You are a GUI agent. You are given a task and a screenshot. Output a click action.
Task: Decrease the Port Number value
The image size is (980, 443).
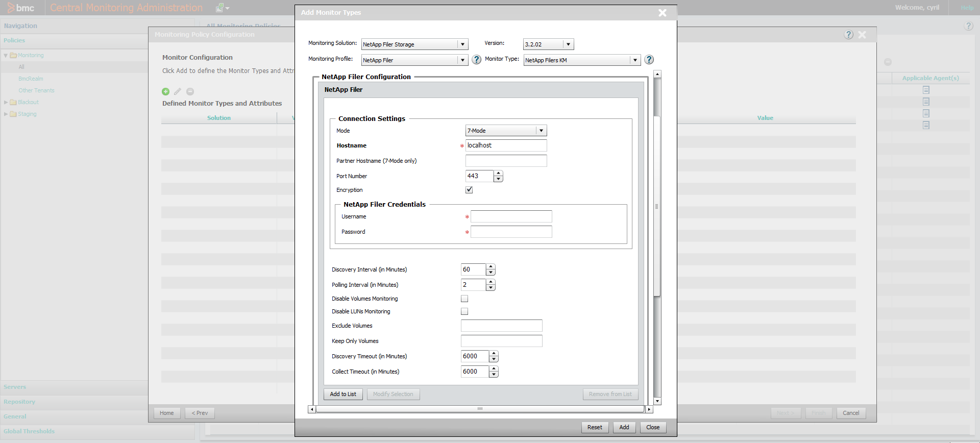coord(499,179)
